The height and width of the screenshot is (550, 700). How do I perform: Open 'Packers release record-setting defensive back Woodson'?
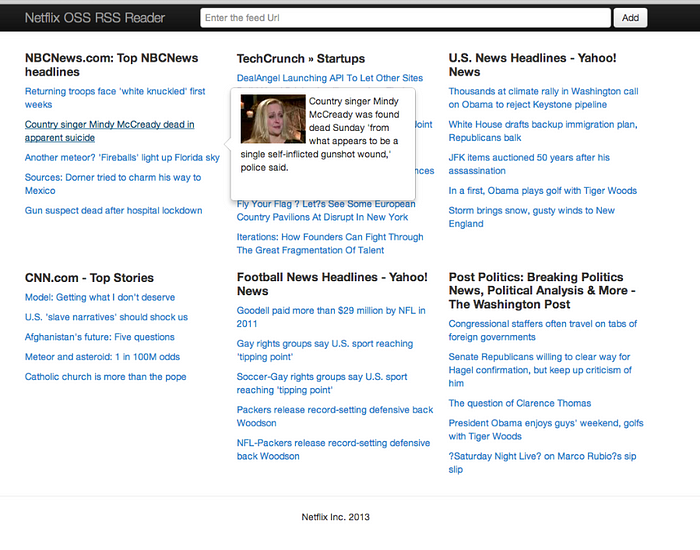(x=335, y=416)
